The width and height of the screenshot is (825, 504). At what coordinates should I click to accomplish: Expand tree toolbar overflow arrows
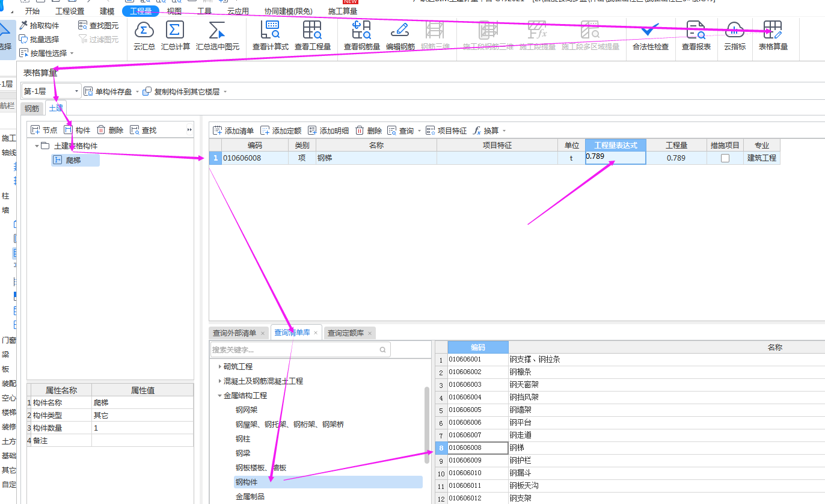(190, 130)
